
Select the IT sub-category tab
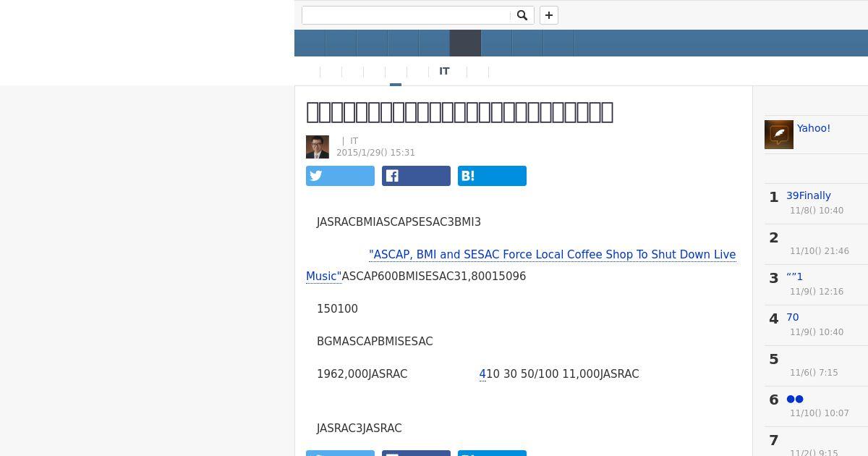tap(444, 71)
